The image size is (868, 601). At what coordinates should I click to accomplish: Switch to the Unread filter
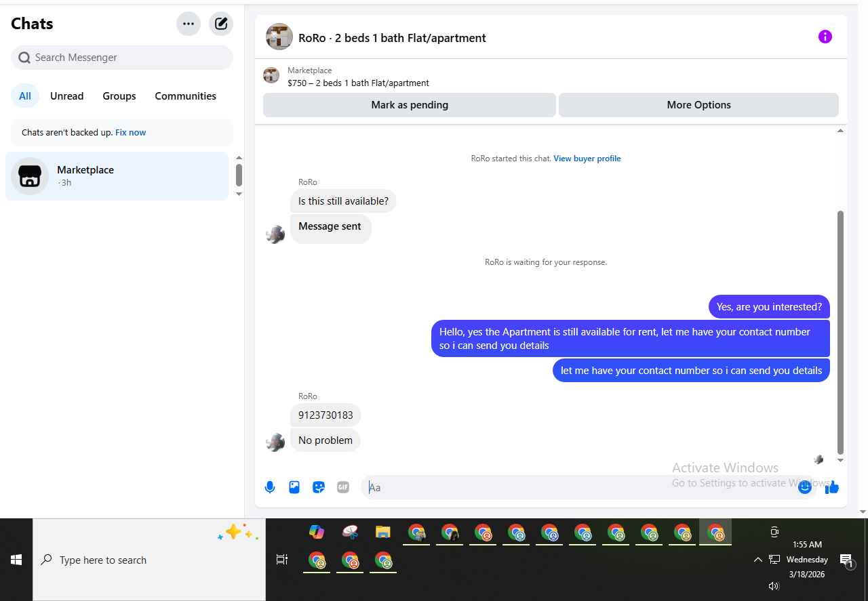click(x=67, y=96)
